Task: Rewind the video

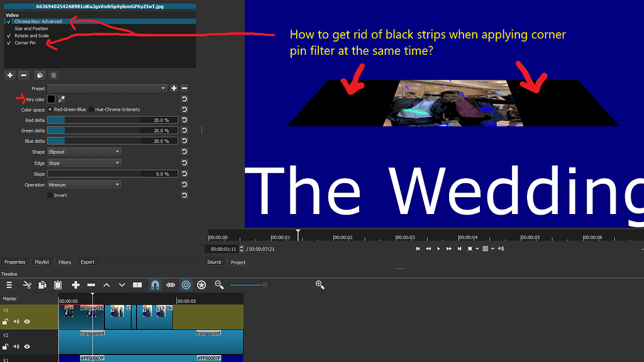Action: pos(428,249)
